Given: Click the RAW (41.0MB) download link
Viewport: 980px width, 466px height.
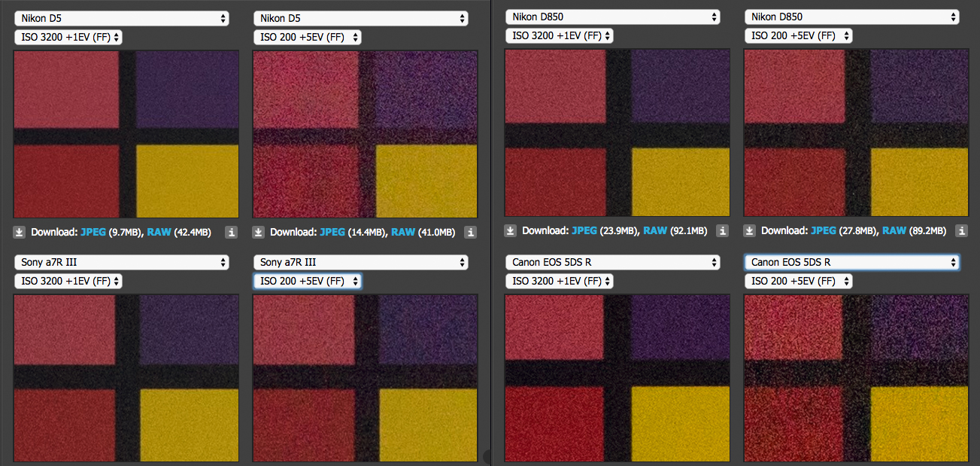Looking at the screenshot, I should pos(404,233).
